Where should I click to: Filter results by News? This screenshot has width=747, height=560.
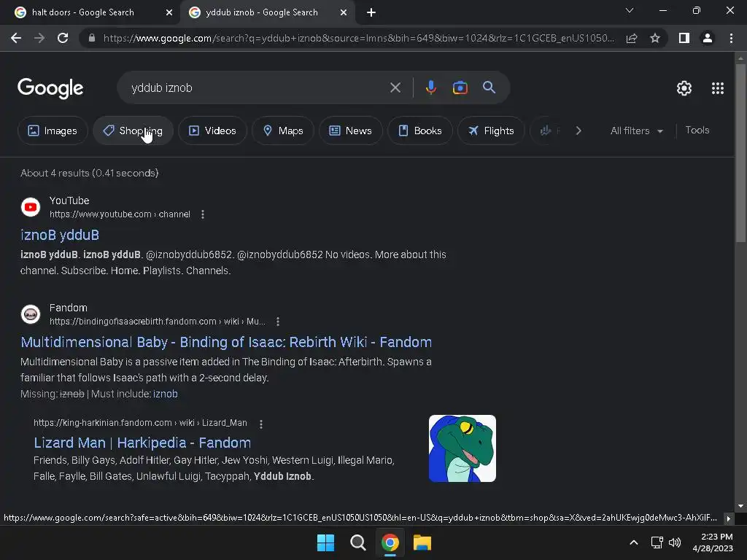tap(351, 131)
